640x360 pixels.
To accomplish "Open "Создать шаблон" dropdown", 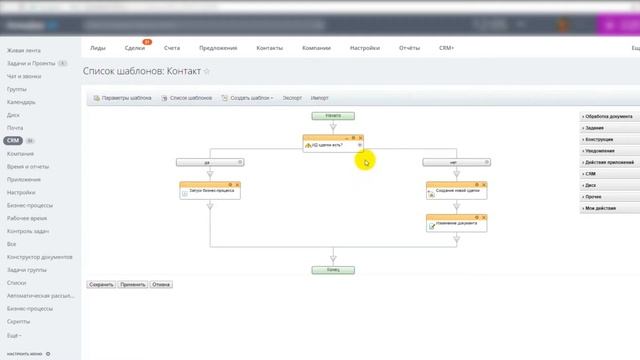I will coord(247,98).
